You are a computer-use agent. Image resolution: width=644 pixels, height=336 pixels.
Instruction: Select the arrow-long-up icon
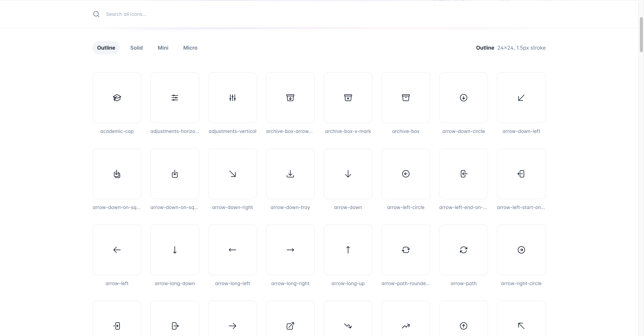(348, 250)
